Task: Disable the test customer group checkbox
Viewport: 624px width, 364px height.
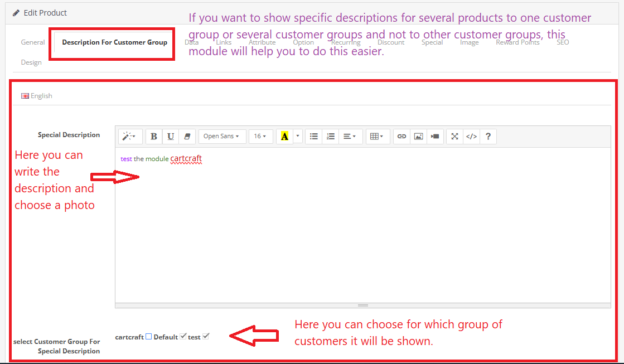Action: [x=206, y=336]
